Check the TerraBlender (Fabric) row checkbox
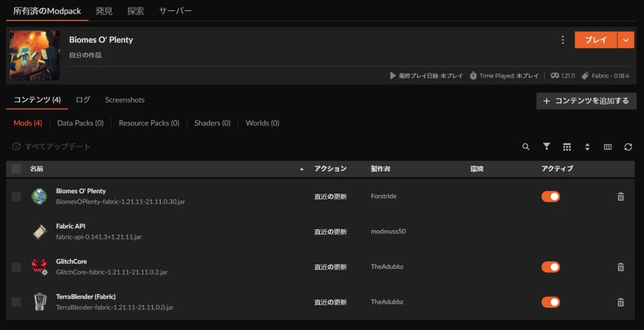This screenshot has height=330, width=644. [16, 302]
